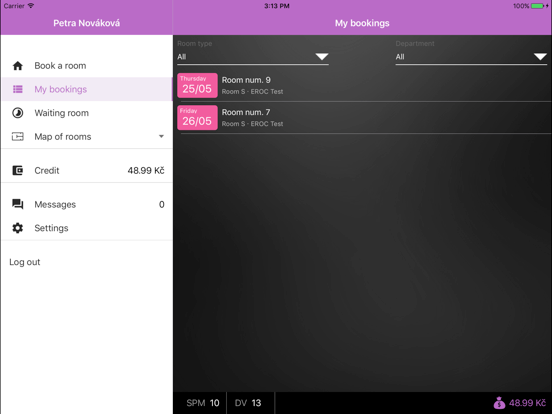This screenshot has height=414, width=552.
Task: Click the money bag icon in bottom bar
Action: point(499,403)
